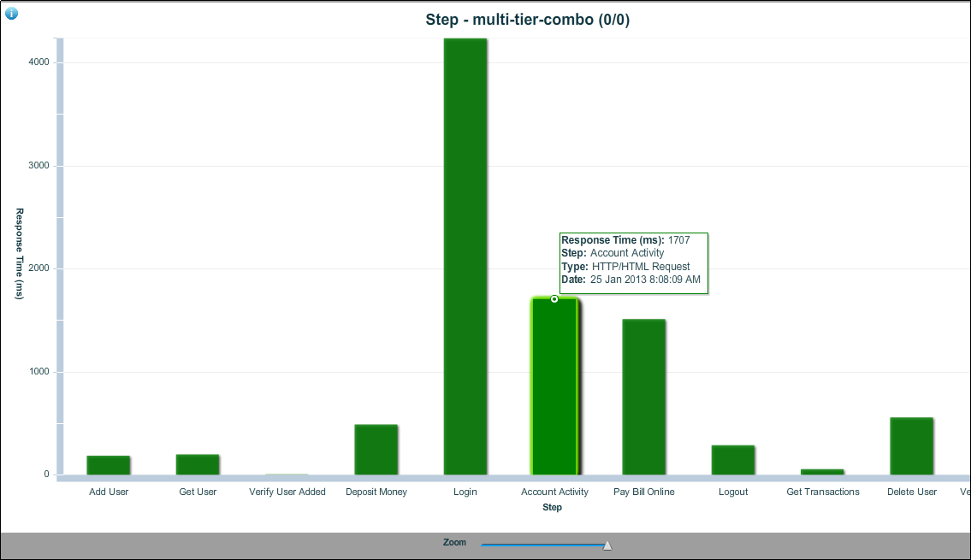The width and height of the screenshot is (971, 560).
Task: Select the tallest Login bar
Action: [x=465, y=256]
